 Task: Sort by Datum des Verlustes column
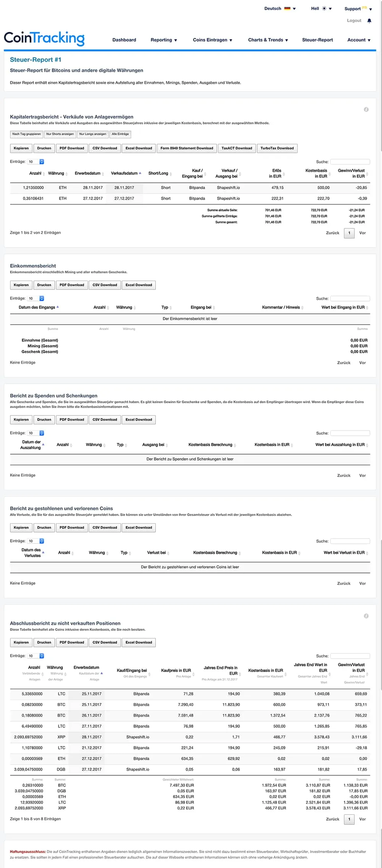32,553
